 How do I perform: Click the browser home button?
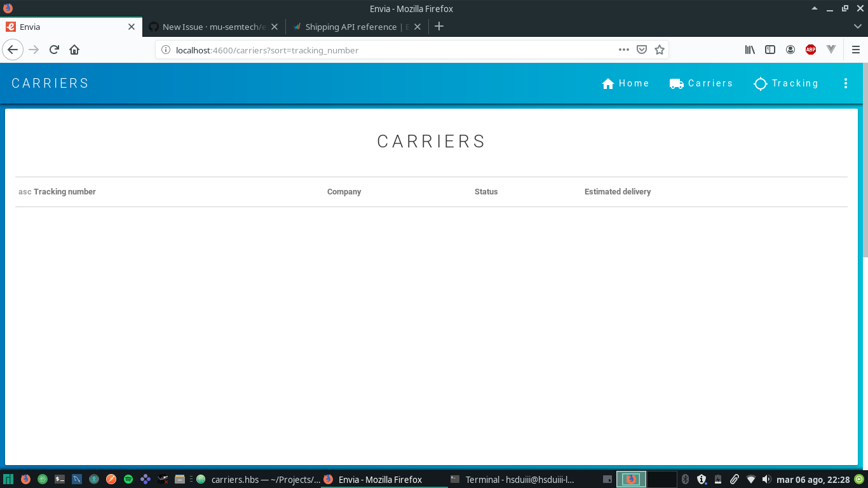tap(74, 50)
